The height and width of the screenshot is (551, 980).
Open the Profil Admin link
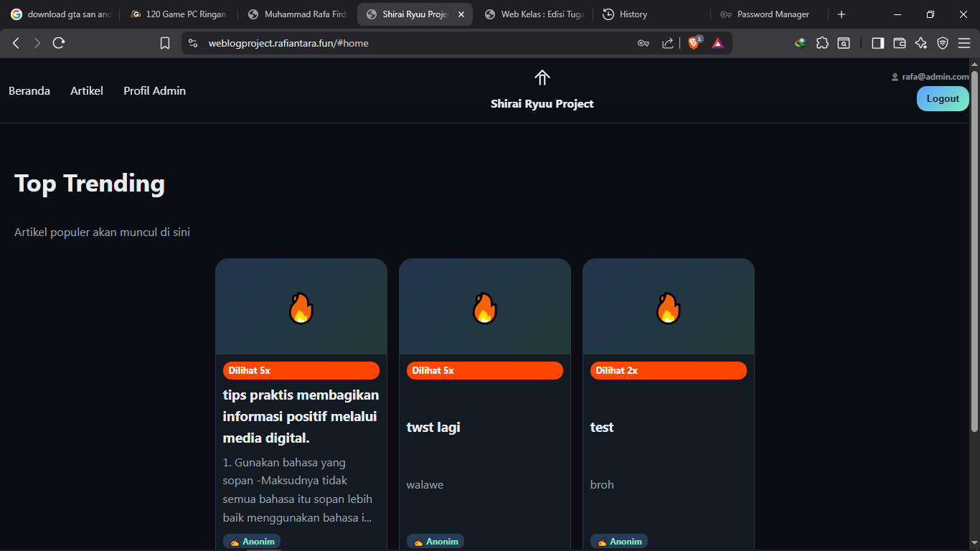(154, 90)
